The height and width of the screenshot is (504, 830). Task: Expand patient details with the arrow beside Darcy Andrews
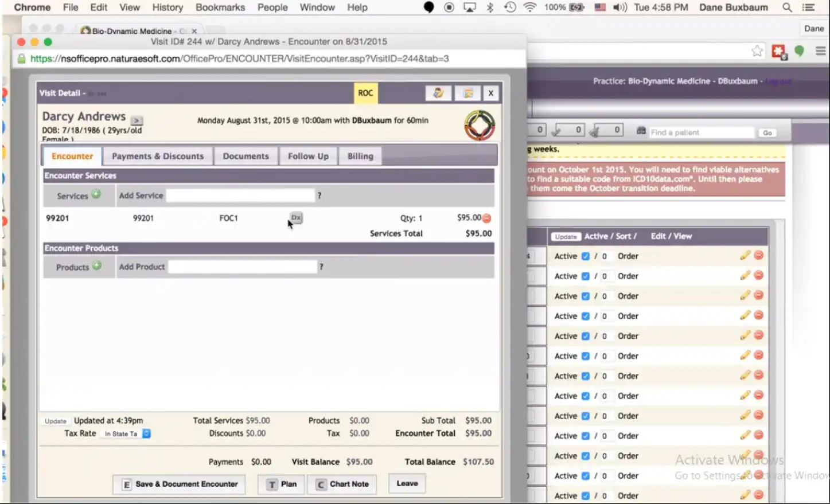[x=136, y=120]
